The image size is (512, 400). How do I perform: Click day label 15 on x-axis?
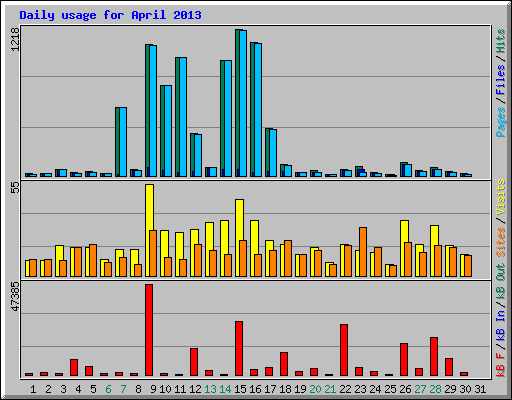point(240,389)
